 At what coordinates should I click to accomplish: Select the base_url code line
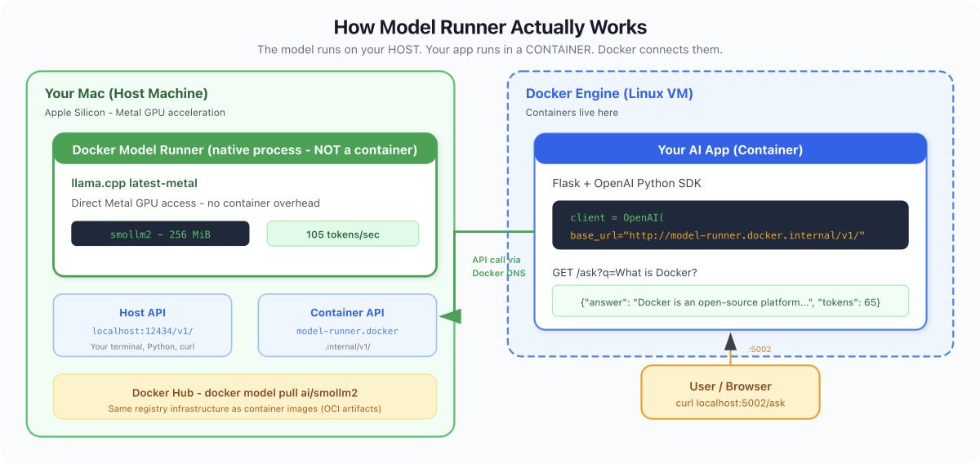pyautogui.click(x=717, y=235)
